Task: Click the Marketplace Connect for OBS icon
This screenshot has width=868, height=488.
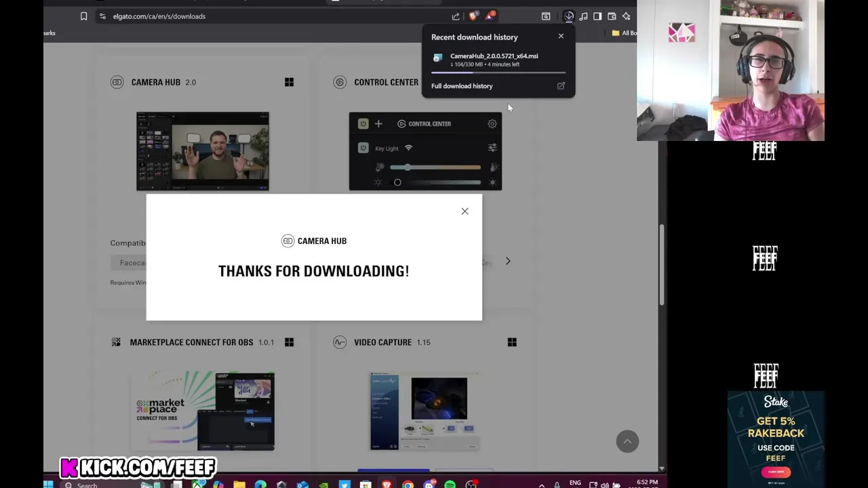Action: pos(116,342)
